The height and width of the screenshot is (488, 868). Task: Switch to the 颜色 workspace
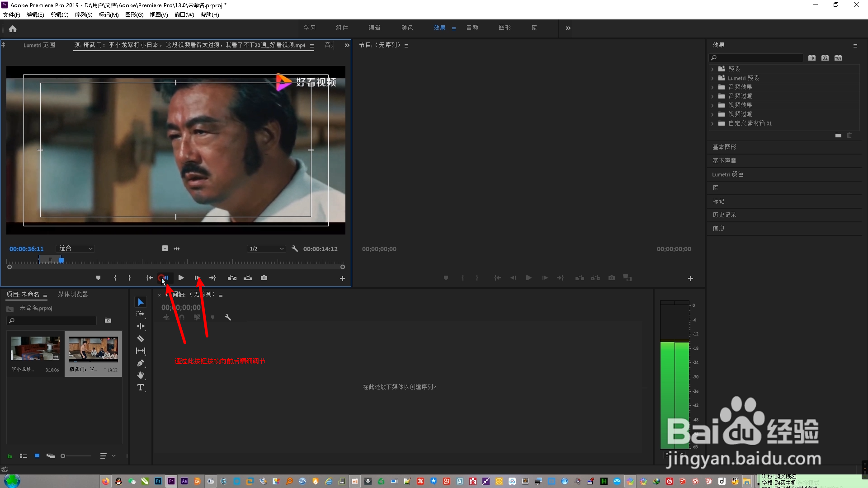[x=407, y=28]
